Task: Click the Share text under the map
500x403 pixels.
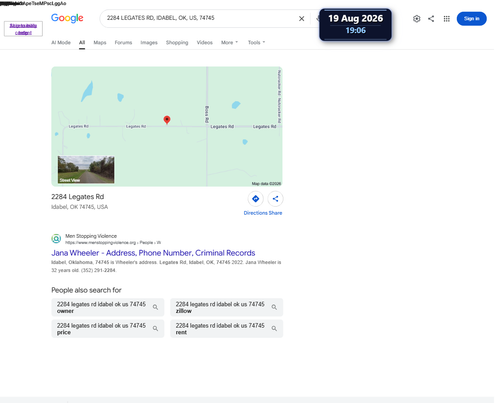Action: [276, 213]
